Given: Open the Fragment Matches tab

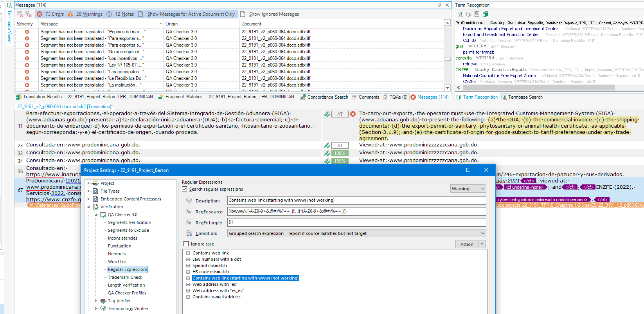Looking at the screenshot, I should (227, 97).
